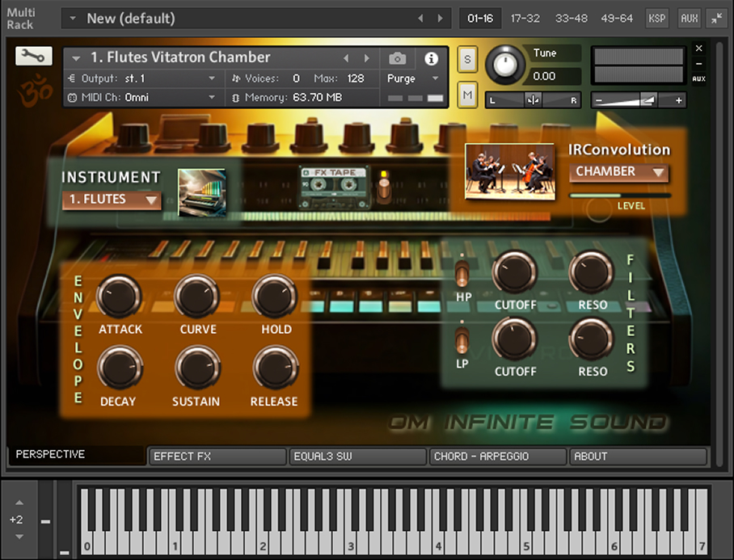Open the multi rack preset dropdown

coord(73,19)
